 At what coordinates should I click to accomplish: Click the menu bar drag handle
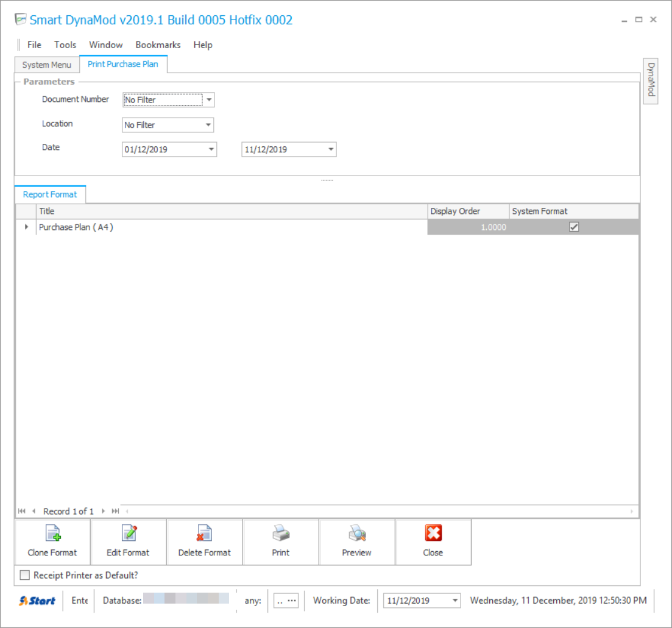[x=18, y=45]
